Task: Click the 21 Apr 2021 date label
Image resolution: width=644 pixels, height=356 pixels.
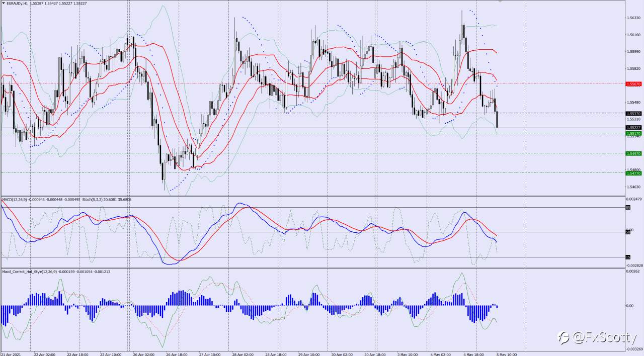Action: [10, 353]
